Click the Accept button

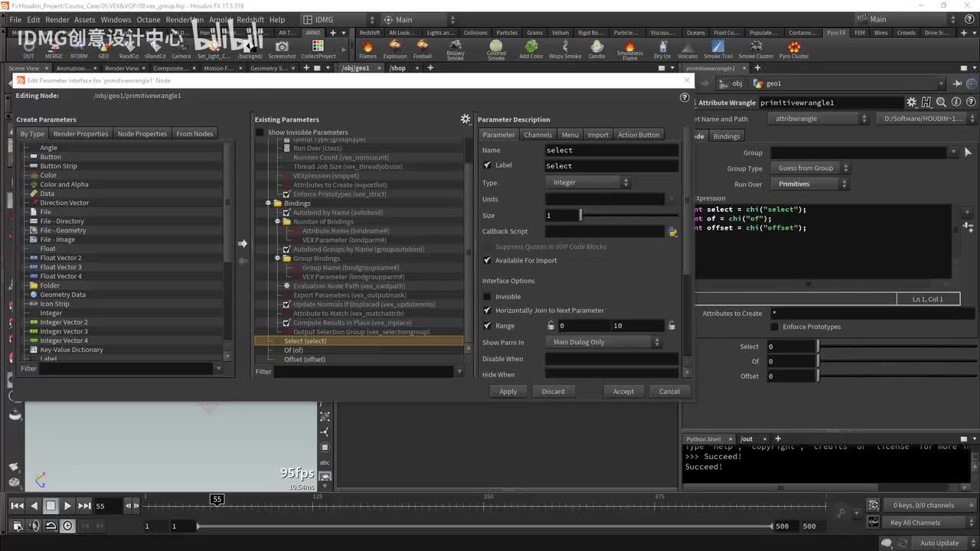click(x=623, y=391)
